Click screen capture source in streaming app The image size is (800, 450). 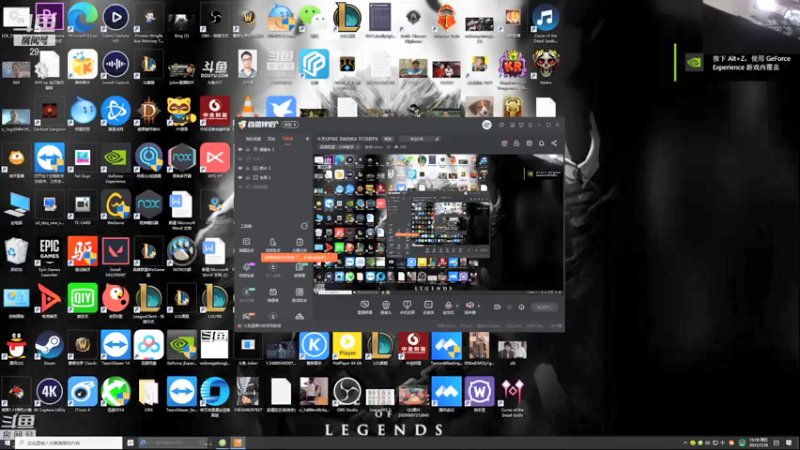tap(364, 307)
